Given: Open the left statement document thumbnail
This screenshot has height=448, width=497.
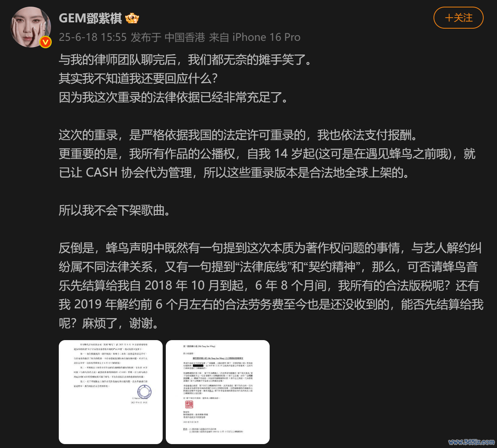Looking at the screenshot, I should pos(111,392).
